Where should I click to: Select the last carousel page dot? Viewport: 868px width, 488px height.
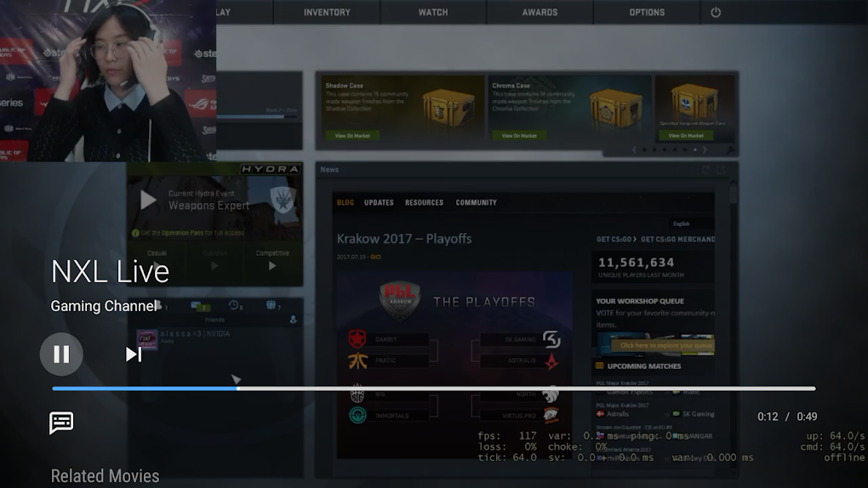(x=695, y=150)
